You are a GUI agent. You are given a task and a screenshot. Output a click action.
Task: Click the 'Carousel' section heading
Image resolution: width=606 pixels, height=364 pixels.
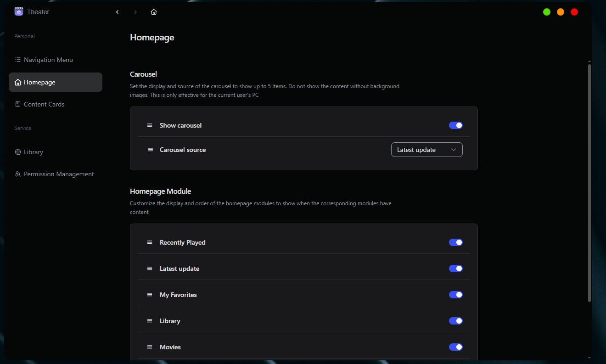tap(144, 74)
